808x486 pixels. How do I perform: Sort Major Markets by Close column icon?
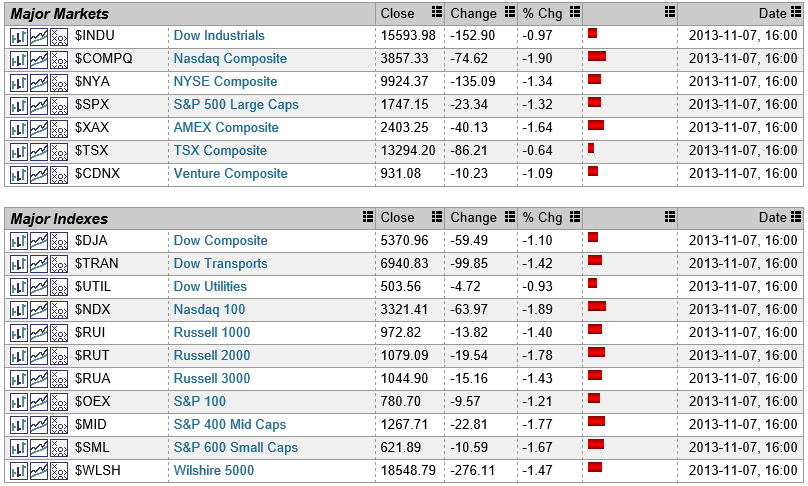(x=436, y=13)
